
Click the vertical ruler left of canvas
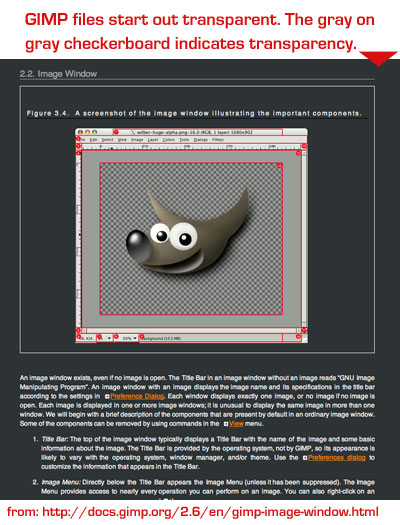point(79,239)
